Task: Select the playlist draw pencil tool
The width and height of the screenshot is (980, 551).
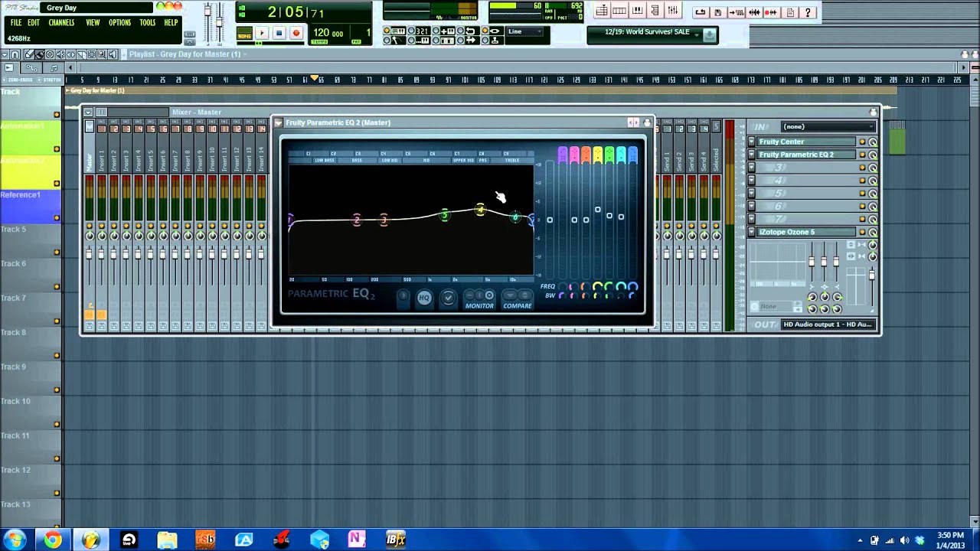Action: [28, 54]
